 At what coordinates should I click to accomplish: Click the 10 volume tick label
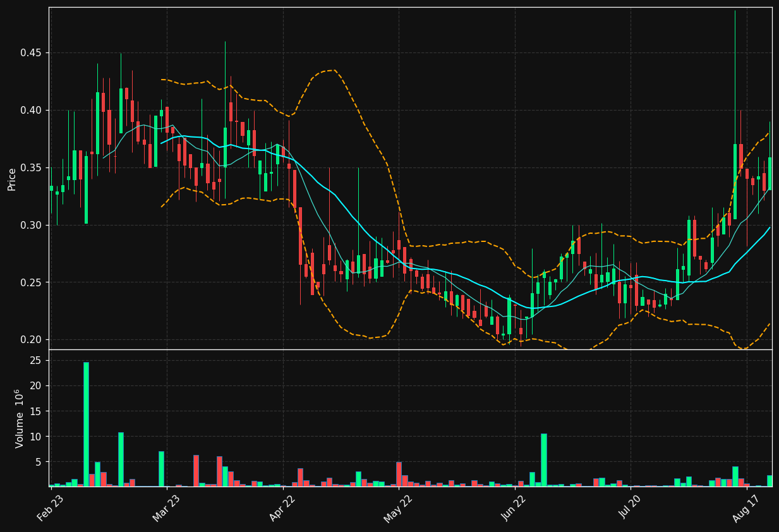[x=36, y=437]
